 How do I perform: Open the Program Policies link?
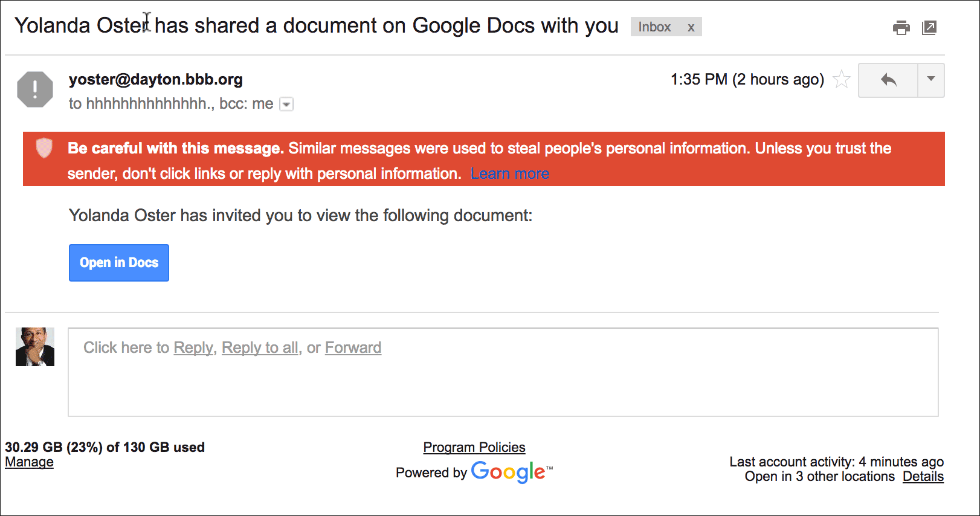pyautogui.click(x=474, y=448)
